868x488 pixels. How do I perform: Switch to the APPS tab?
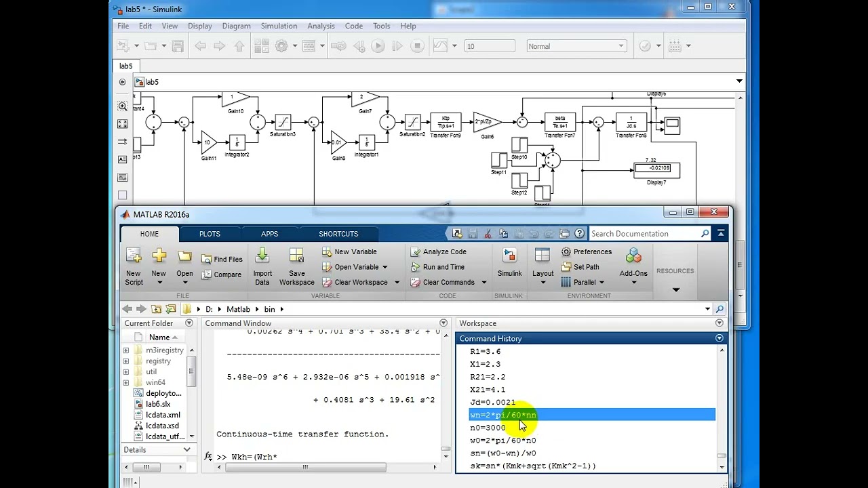pyautogui.click(x=269, y=234)
